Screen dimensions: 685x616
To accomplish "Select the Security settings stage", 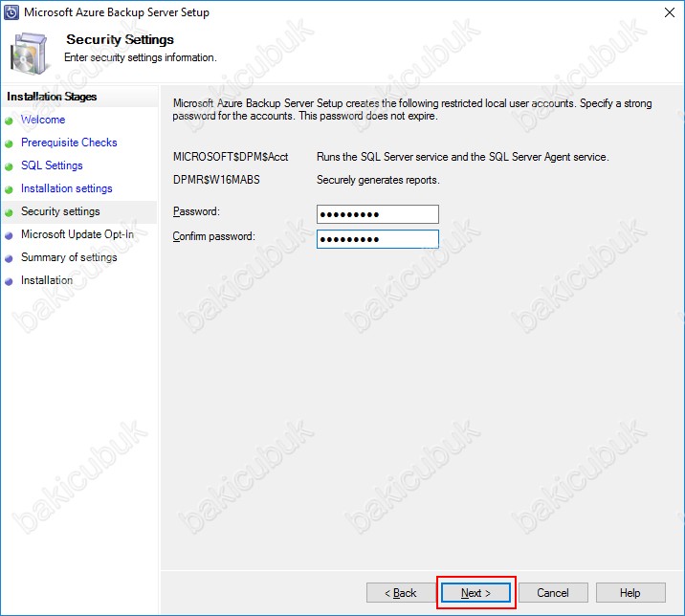I will tap(60, 211).
